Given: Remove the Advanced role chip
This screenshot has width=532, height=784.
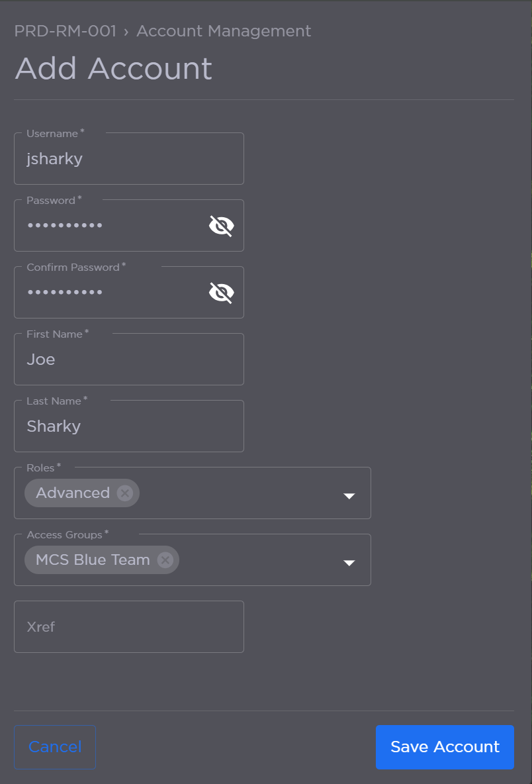Looking at the screenshot, I should (x=124, y=493).
